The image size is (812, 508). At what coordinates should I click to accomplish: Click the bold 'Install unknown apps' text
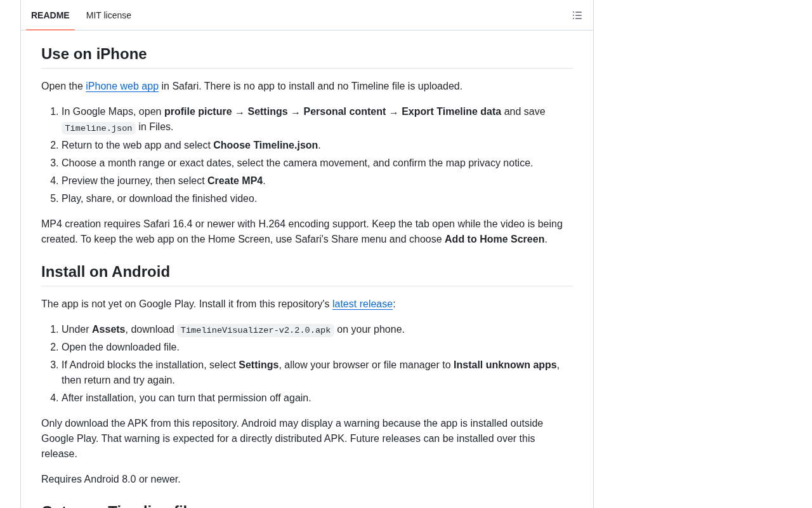[x=505, y=364]
